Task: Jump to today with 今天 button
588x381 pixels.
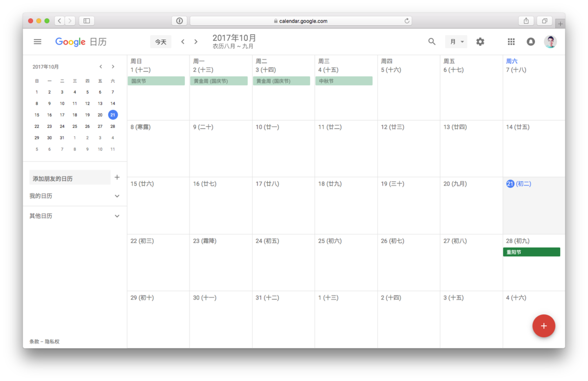Action: point(161,42)
